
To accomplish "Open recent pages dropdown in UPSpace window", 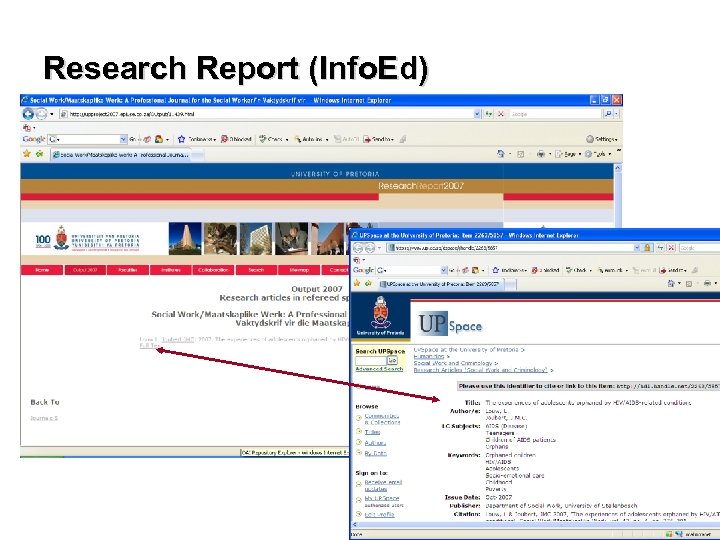I will click(x=380, y=248).
